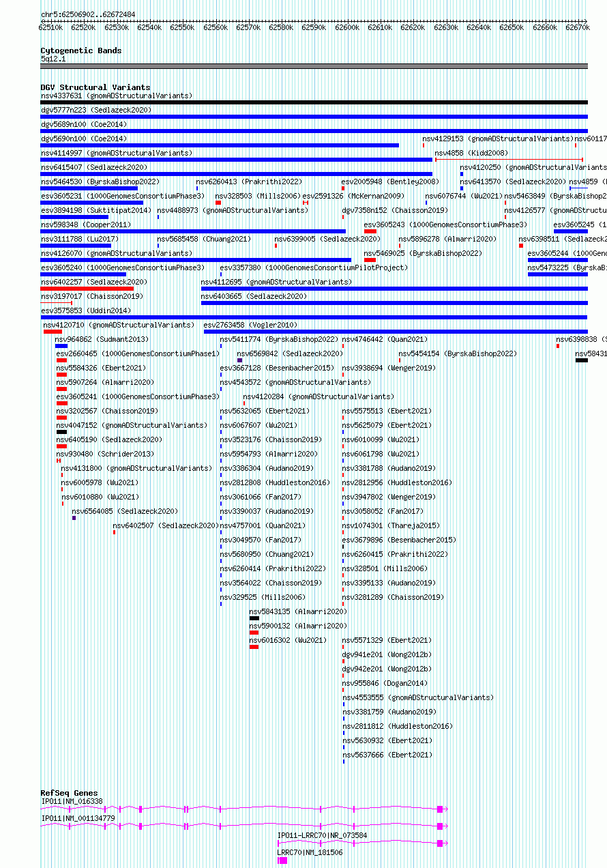Click nsv6399005 (Sedlazeck2020) label
Image resolution: width=607 pixels, height=868 pixels.
tap(327, 239)
